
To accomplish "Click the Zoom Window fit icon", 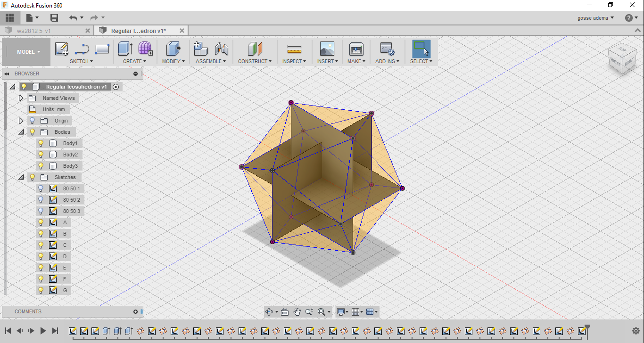I will coord(322,312).
